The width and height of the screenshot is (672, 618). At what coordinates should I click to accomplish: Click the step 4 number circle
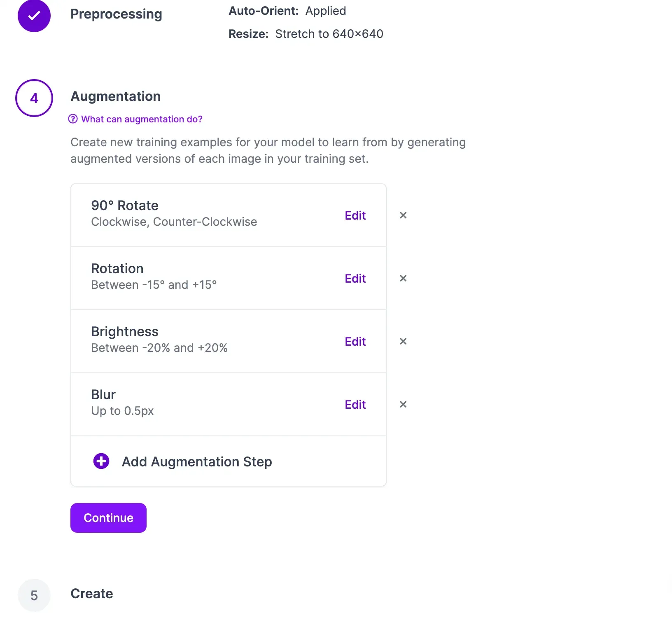coord(34,98)
